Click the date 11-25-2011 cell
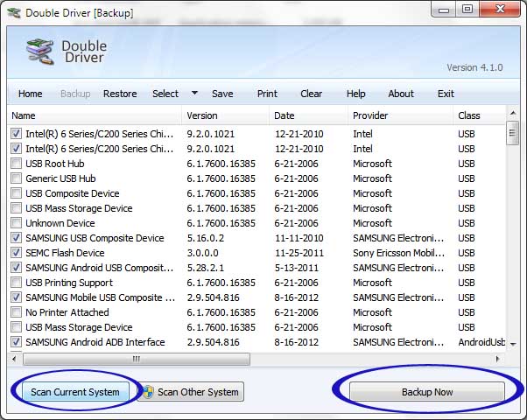 coord(299,253)
